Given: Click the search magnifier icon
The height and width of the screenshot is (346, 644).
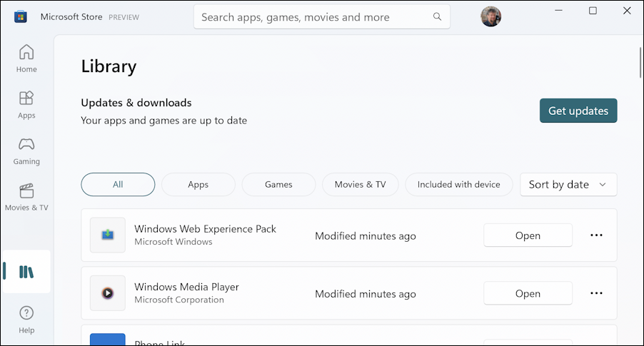Looking at the screenshot, I should pyautogui.click(x=437, y=16).
